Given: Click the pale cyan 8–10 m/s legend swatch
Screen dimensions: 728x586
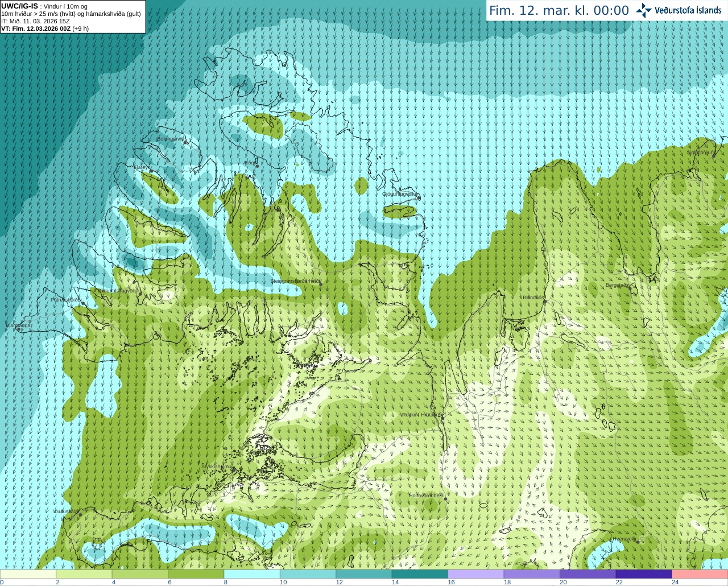Looking at the screenshot, I should point(252,574).
